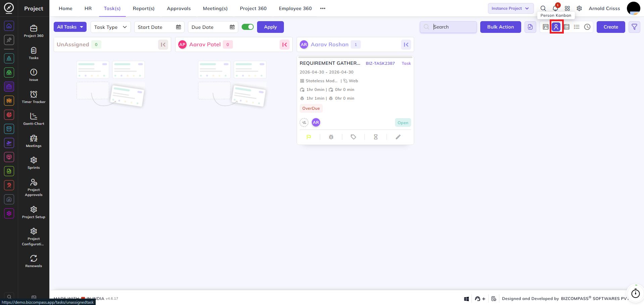The height and width of the screenshot is (305, 644).
Task: Open the Approvals tab
Action: (179, 8)
